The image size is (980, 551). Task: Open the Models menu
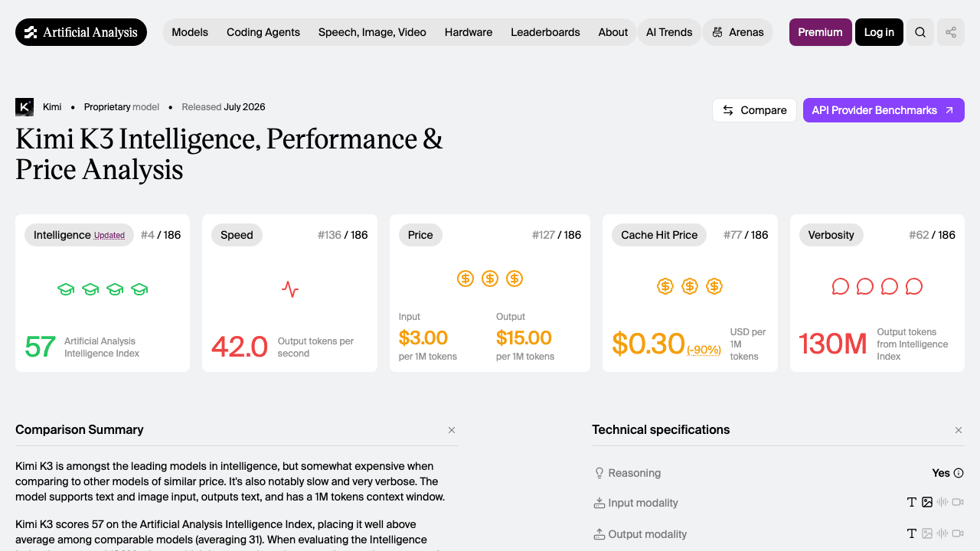click(x=190, y=32)
